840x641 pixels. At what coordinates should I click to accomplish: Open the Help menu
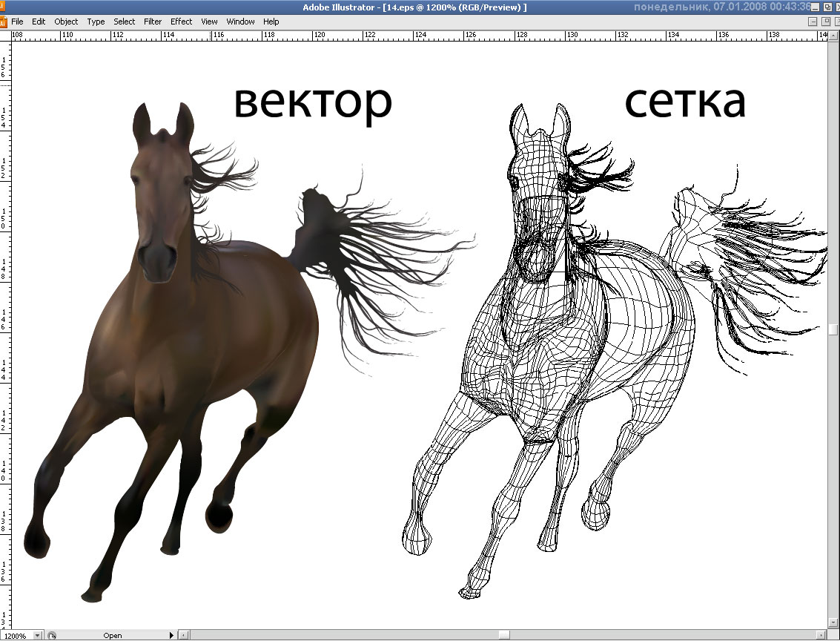(271, 22)
